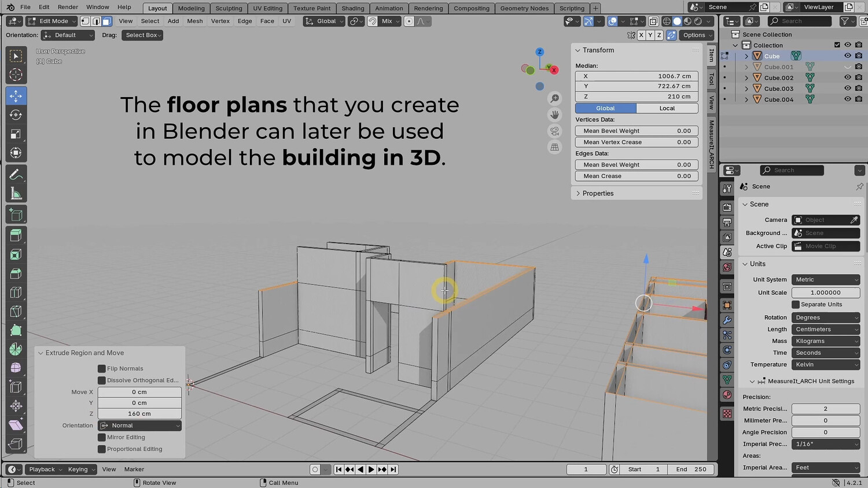Viewport: 868px width, 488px height.
Task: Click the zoom viewport magnifier icon
Action: pyautogui.click(x=554, y=99)
